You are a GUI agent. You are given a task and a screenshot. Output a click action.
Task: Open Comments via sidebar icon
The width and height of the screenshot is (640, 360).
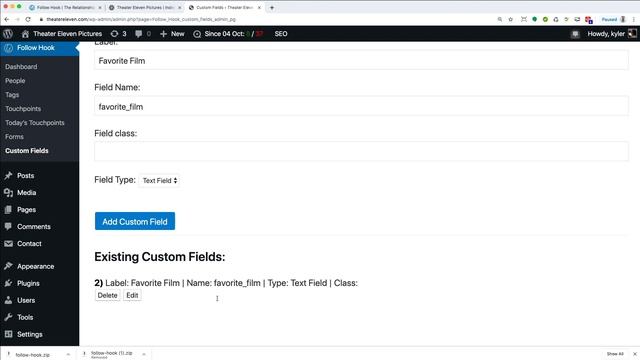click(x=8, y=227)
